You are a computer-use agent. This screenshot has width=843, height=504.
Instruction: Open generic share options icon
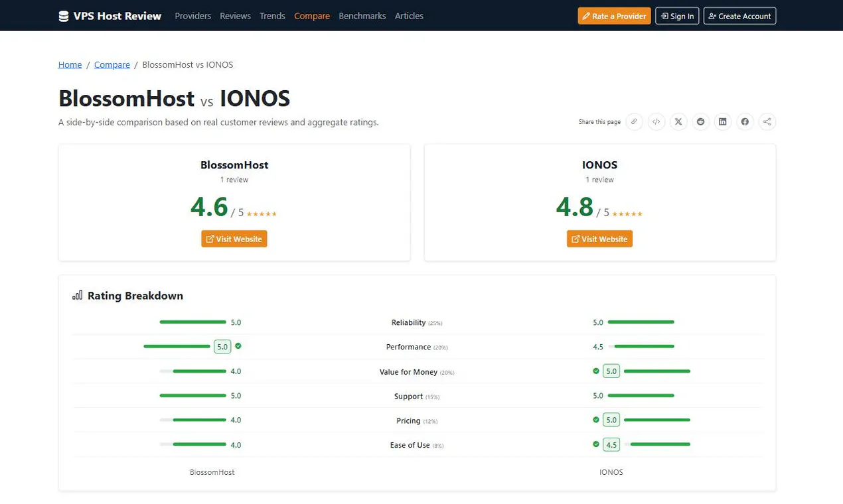coord(767,121)
